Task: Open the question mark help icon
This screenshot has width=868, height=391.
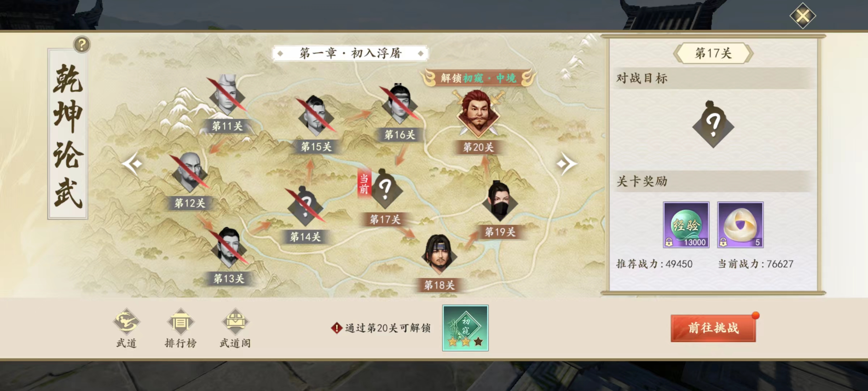Action: [82, 45]
